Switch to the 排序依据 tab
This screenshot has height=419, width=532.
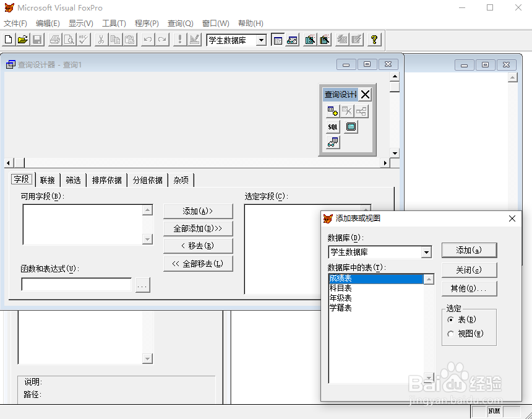pos(106,180)
